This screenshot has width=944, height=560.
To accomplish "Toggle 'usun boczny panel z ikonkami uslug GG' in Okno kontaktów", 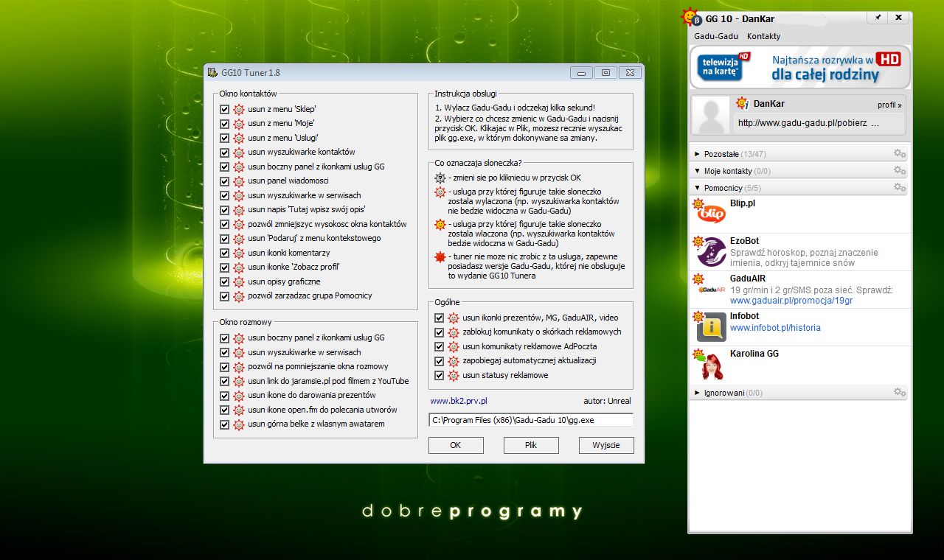I will click(x=225, y=167).
